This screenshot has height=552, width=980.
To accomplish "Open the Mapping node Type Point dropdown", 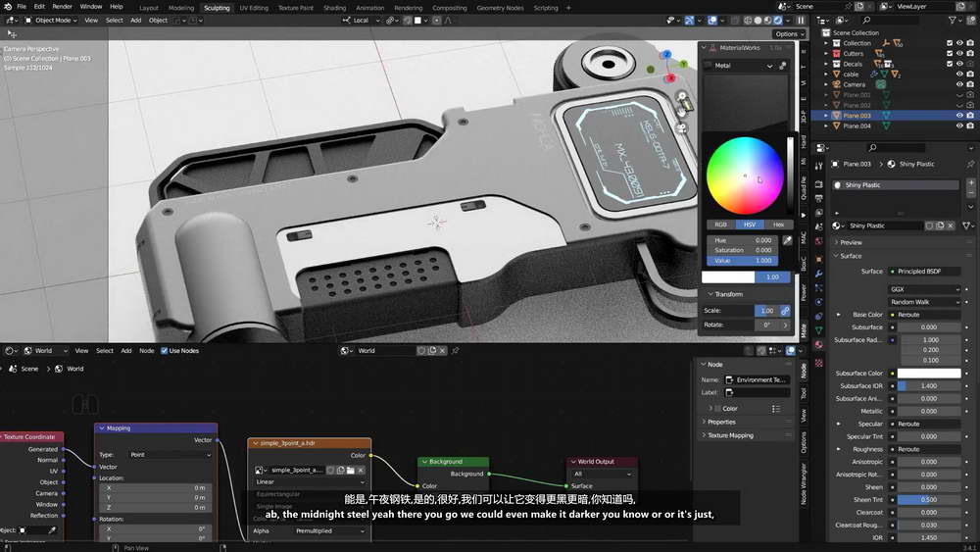I will click(x=170, y=455).
